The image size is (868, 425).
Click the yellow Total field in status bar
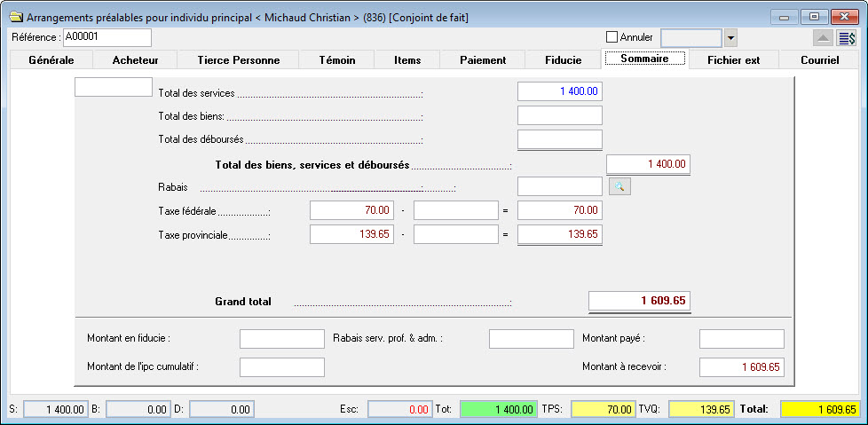click(x=819, y=409)
